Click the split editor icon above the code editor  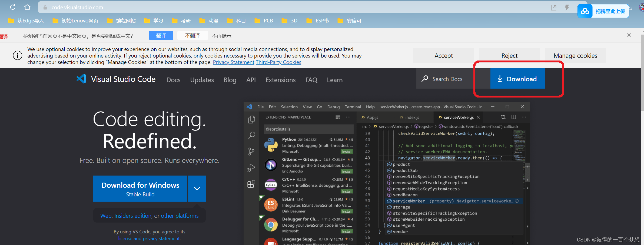click(x=513, y=117)
